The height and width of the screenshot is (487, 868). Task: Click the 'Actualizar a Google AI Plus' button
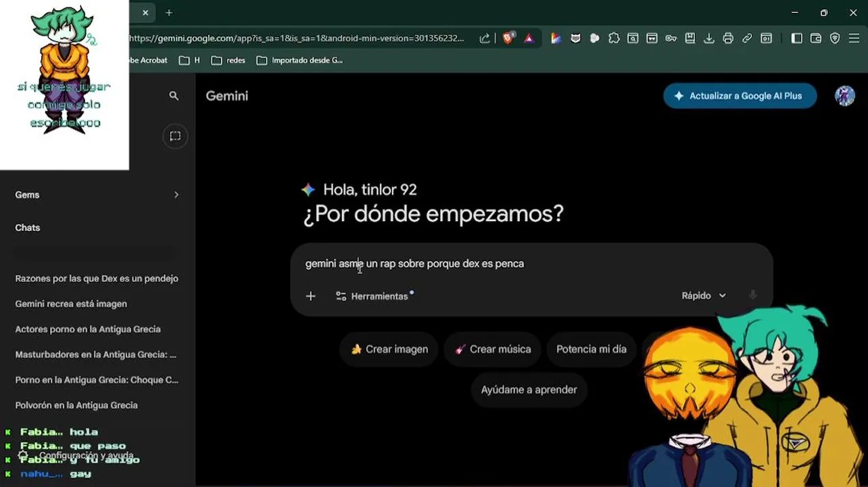[x=740, y=96]
